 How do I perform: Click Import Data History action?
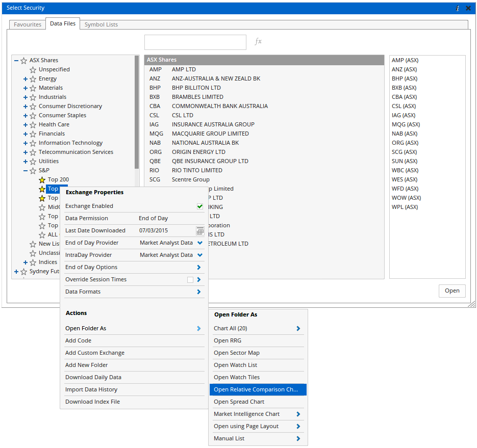[x=134, y=389]
